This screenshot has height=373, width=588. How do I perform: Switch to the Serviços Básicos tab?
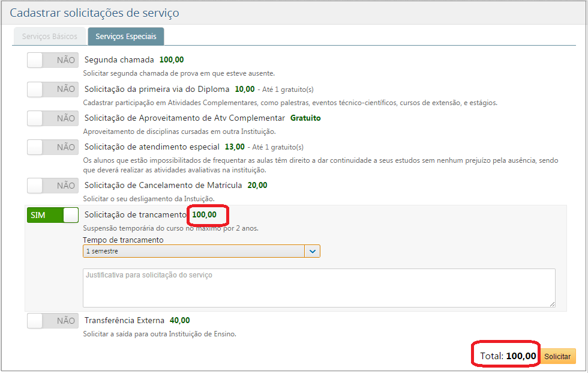click(x=49, y=36)
